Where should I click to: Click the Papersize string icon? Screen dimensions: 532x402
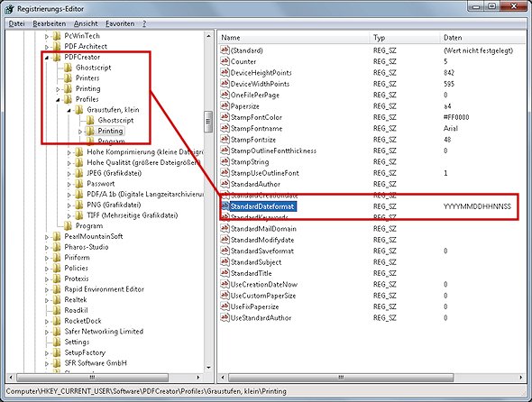point(225,106)
